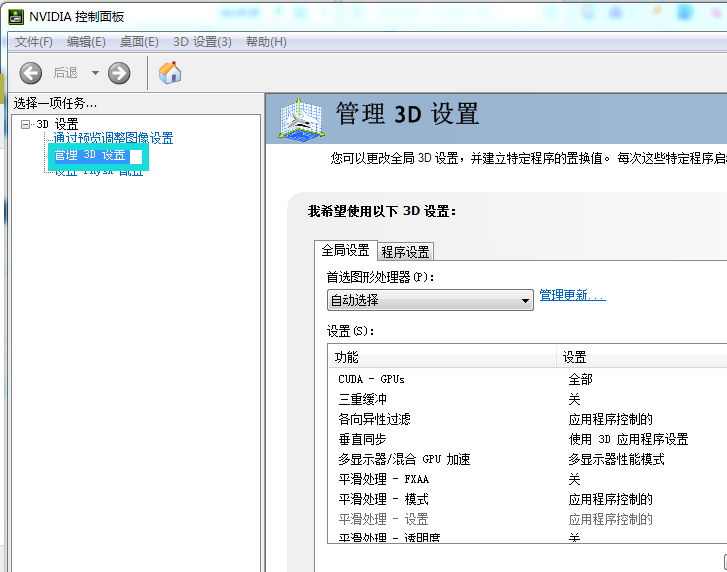Click the Manage 3D Settings cube icon
This screenshot has height=572, width=727.
(301, 120)
